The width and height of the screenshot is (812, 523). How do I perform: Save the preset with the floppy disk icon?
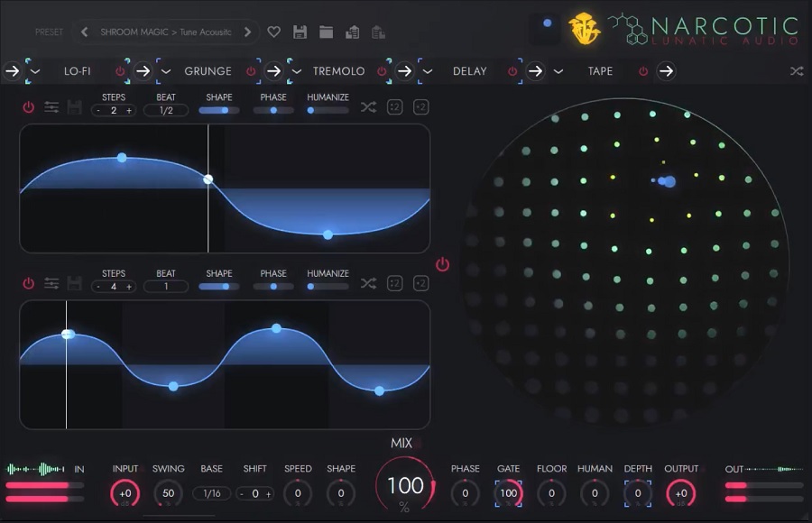tap(300, 32)
